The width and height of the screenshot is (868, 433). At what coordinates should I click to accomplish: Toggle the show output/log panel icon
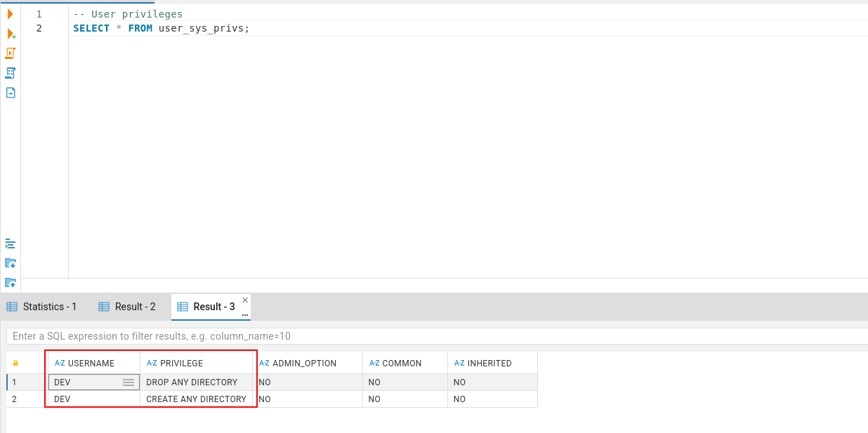pos(11,244)
